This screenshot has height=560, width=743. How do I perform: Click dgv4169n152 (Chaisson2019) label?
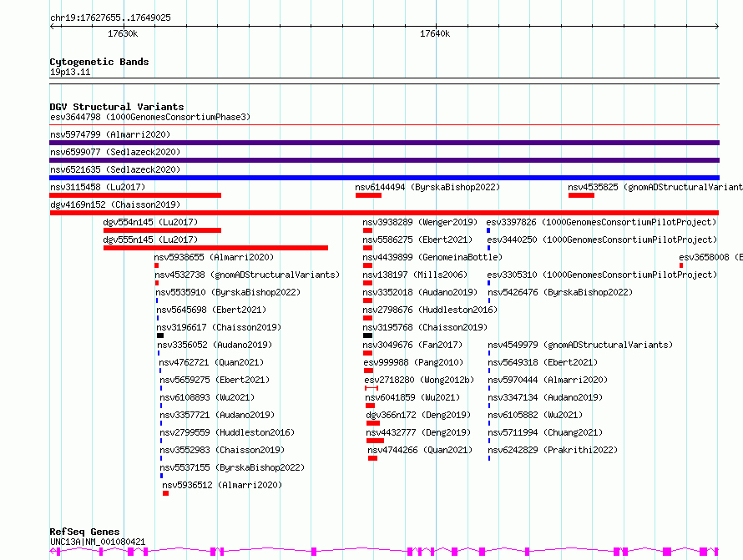tap(115, 204)
